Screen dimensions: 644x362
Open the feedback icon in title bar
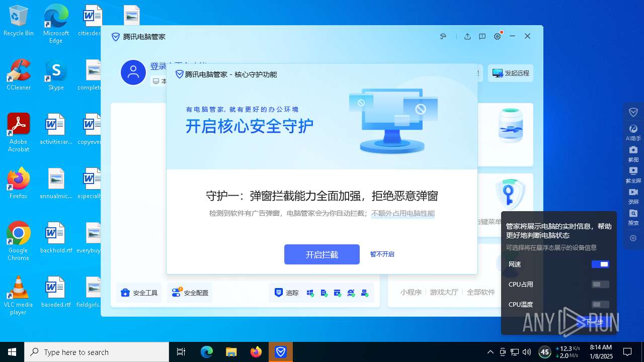point(482,36)
